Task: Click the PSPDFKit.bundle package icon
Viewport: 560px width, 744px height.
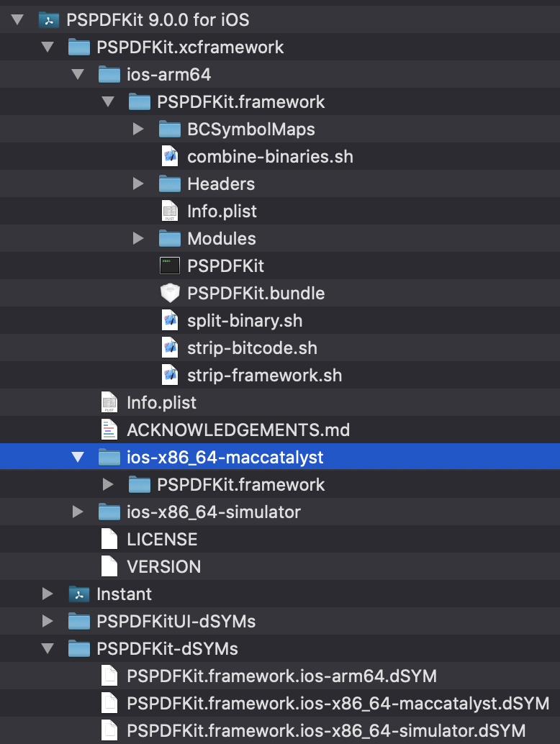Action: pos(170,293)
